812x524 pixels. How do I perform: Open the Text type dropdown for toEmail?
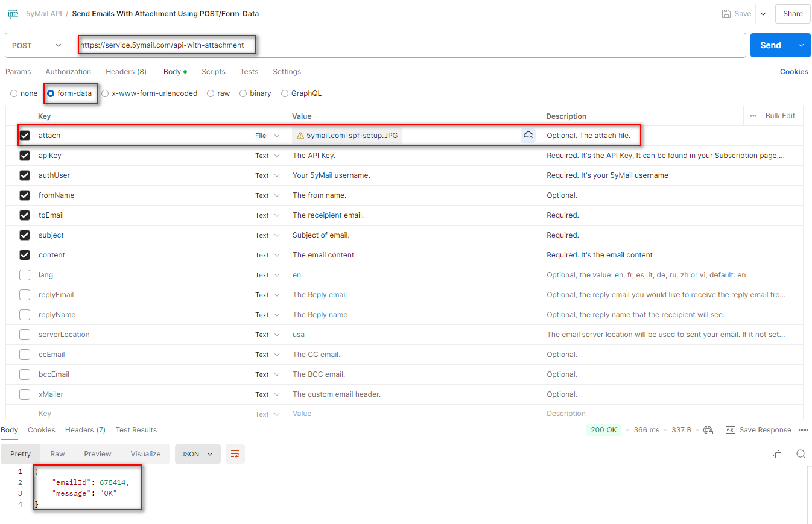click(267, 215)
